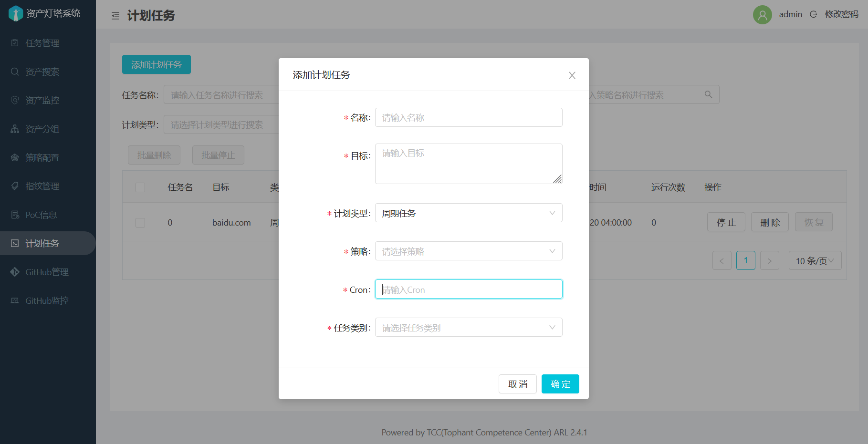This screenshot has width=868, height=444.
Task: Click 恢复 for the baidu.com task
Action: click(814, 222)
